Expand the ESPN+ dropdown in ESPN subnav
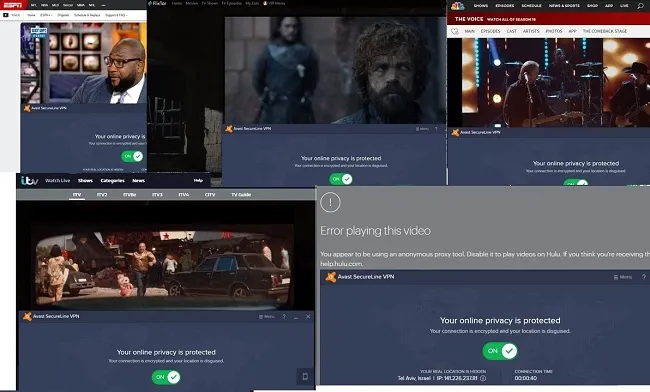Image resolution: width=650 pixels, height=392 pixels. click(46, 15)
